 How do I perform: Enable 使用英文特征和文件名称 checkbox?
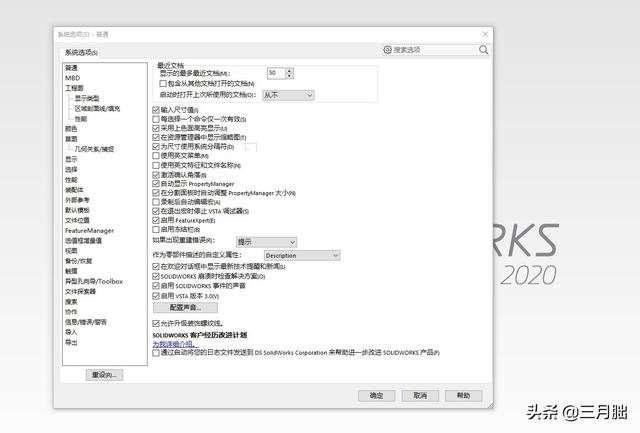[x=156, y=165]
